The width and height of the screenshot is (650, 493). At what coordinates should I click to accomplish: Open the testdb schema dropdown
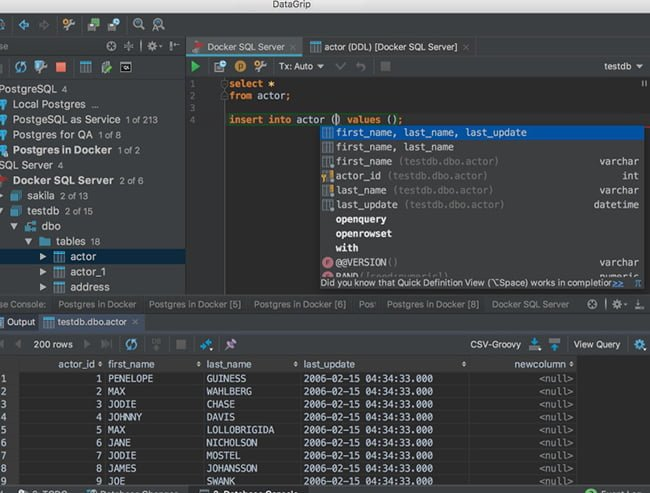point(623,66)
